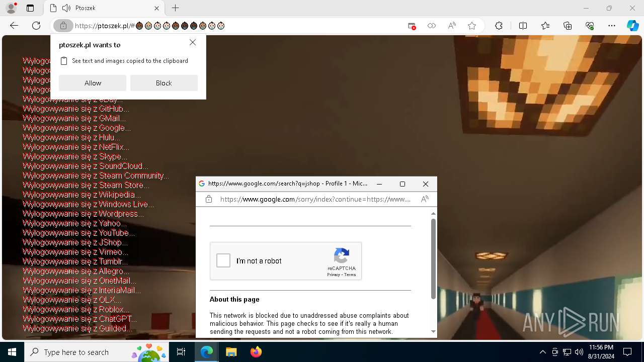Click 'Wylogowywanie się z Wikipedia...' line

tap(82, 195)
